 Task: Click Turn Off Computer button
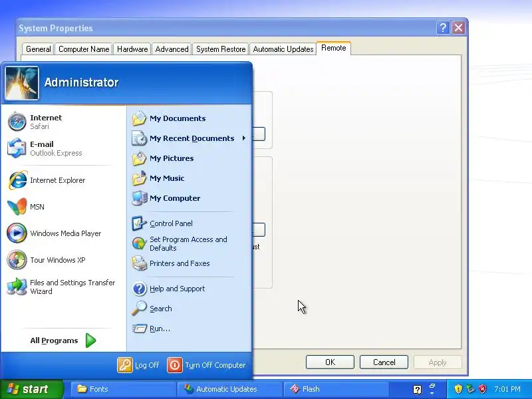[206, 365]
